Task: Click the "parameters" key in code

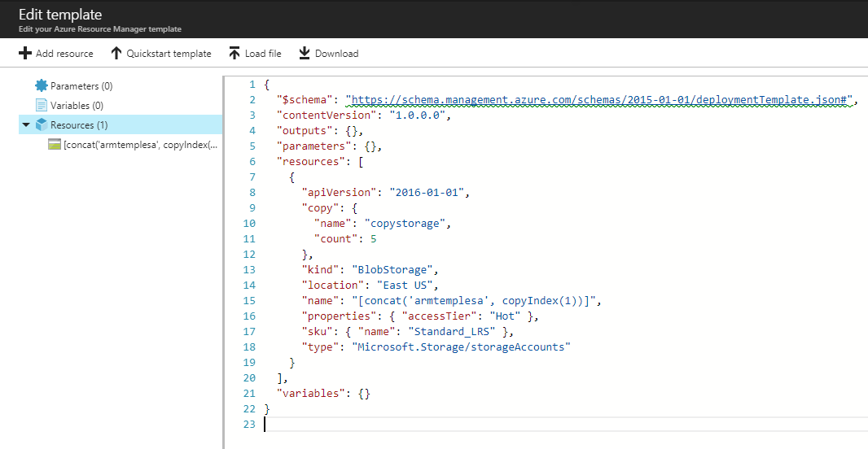Action: (314, 146)
